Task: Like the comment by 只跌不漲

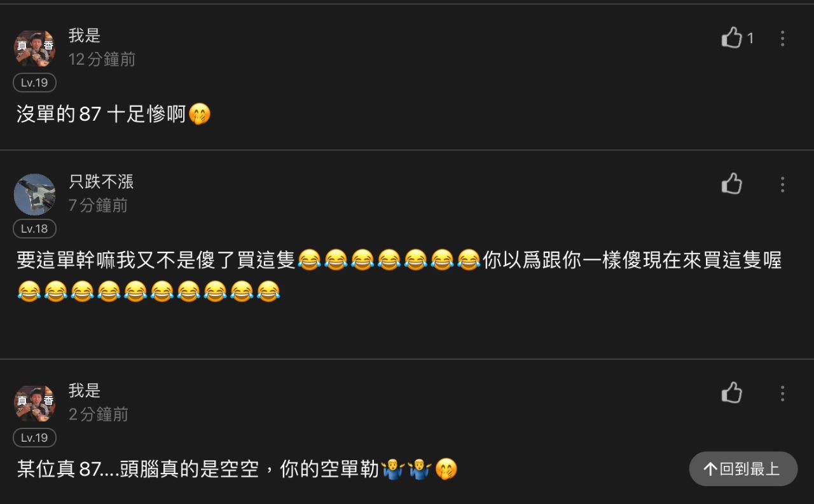Action: click(x=732, y=184)
